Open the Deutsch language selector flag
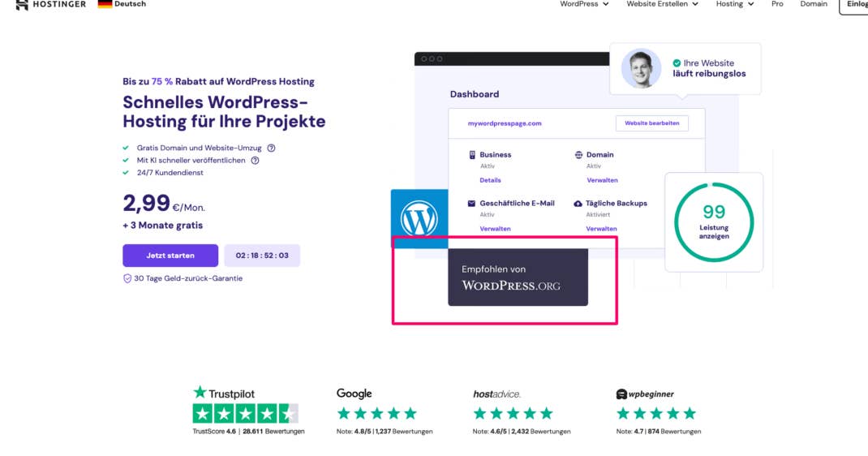The image size is (868, 456). [x=105, y=4]
